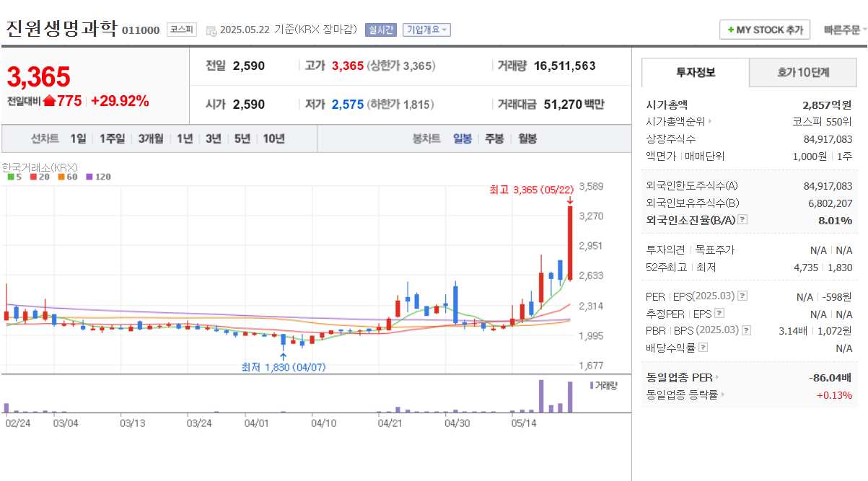Viewport: 868px width, 481px height.
Task: Select the 1년 line chart period
Action: [x=185, y=138]
